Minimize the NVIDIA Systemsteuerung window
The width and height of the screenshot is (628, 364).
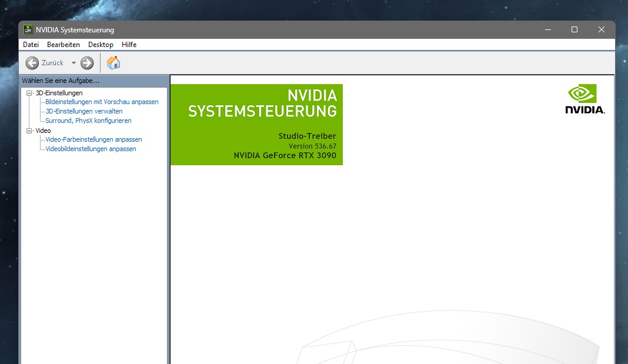[x=548, y=29]
